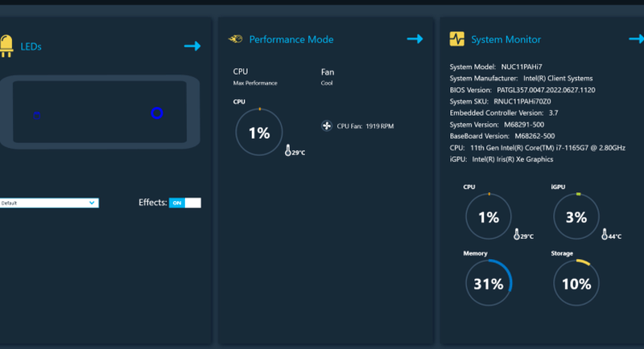Click the System Monitor title

(x=506, y=39)
